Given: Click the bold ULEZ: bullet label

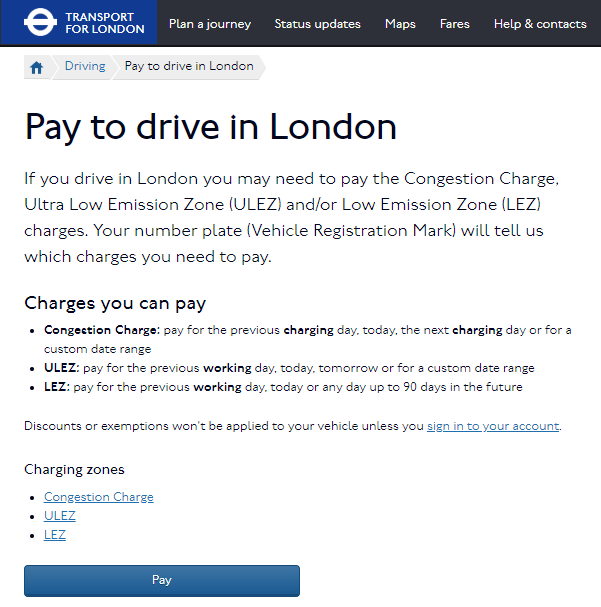Looking at the screenshot, I should point(62,368).
